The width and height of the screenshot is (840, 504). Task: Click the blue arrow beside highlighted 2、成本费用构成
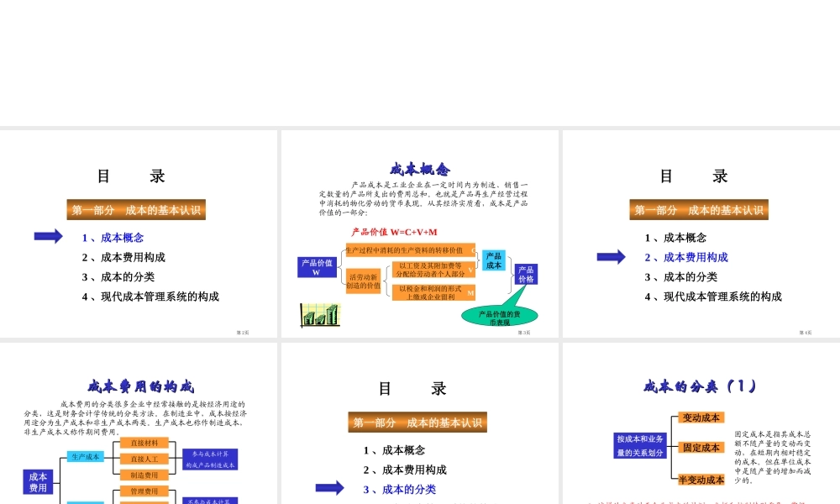[x=612, y=257]
